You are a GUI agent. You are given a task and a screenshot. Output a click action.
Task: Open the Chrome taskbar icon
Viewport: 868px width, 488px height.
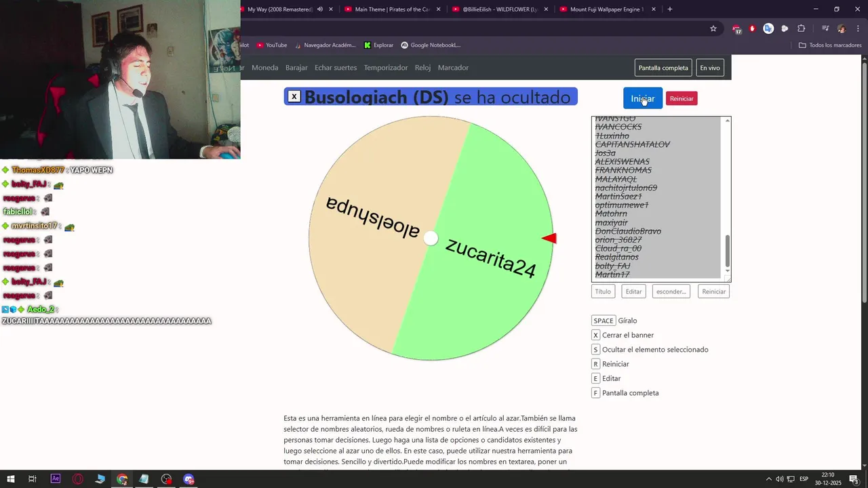[122, 479]
